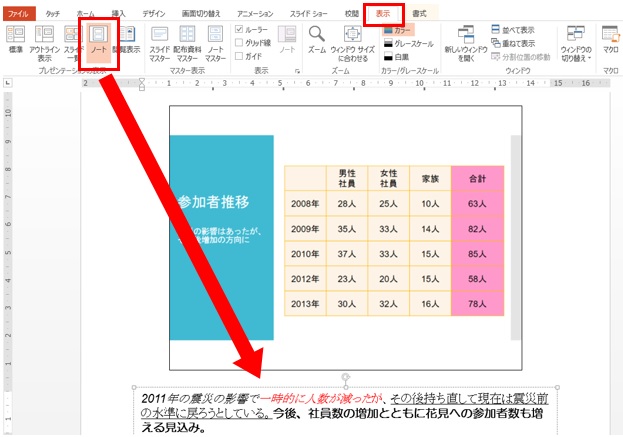This screenshot has width=623, height=437.
Task: Open 閲覧表示 (Reading) view
Action: pyautogui.click(x=128, y=46)
